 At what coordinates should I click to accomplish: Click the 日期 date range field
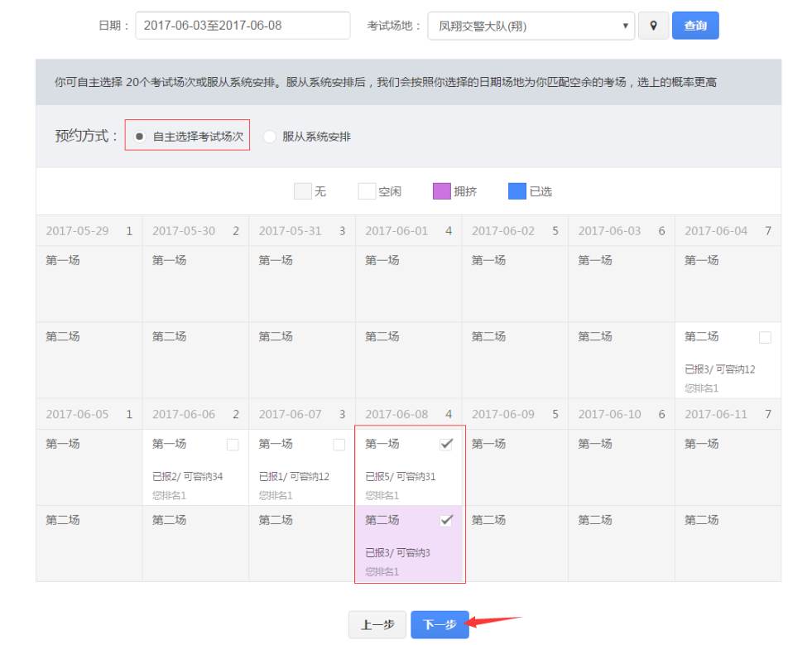point(243,26)
